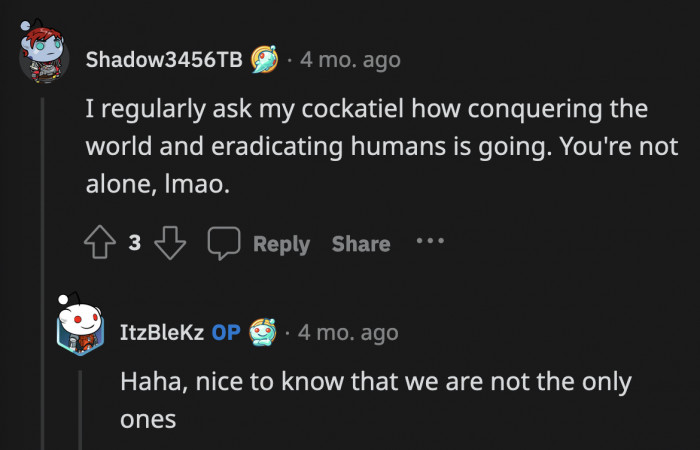
Task: Open the three-dot more options menu
Action: click(430, 242)
